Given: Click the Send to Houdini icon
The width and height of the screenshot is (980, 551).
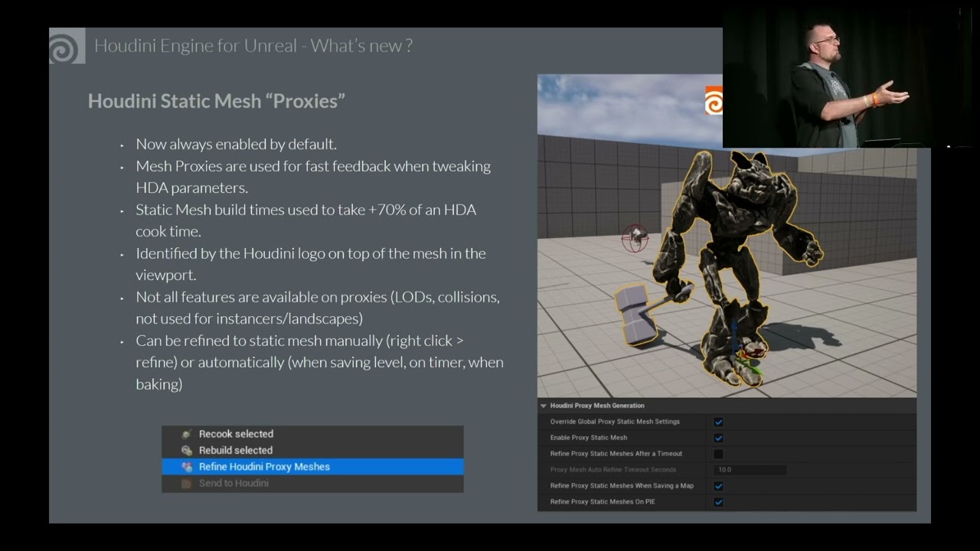Looking at the screenshot, I should pyautogui.click(x=186, y=484).
